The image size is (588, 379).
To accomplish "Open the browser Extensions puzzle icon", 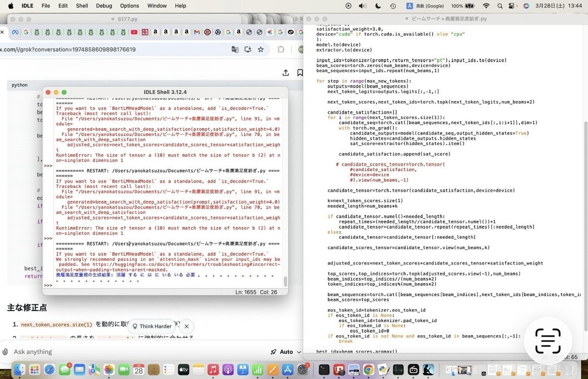I will coord(281,49).
